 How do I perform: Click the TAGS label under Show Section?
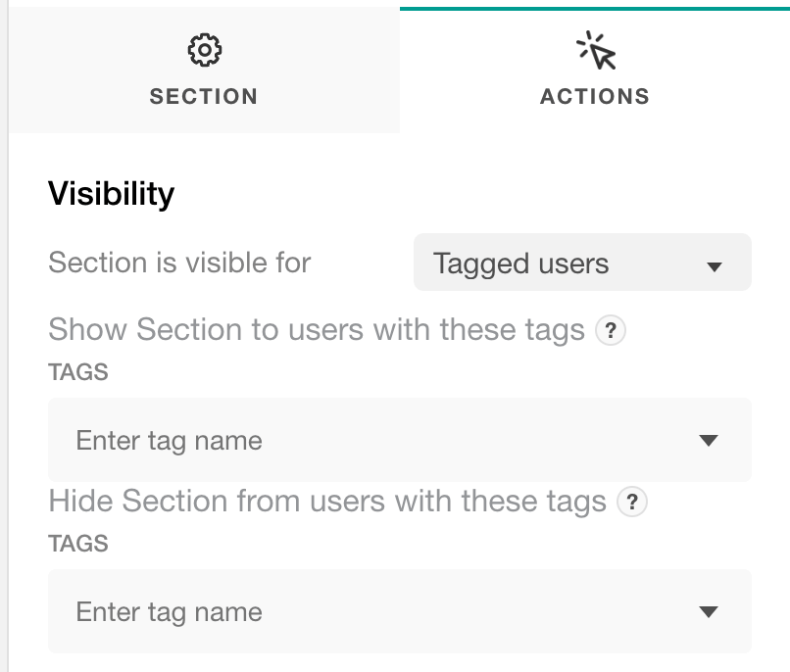pyautogui.click(x=78, y=372)
